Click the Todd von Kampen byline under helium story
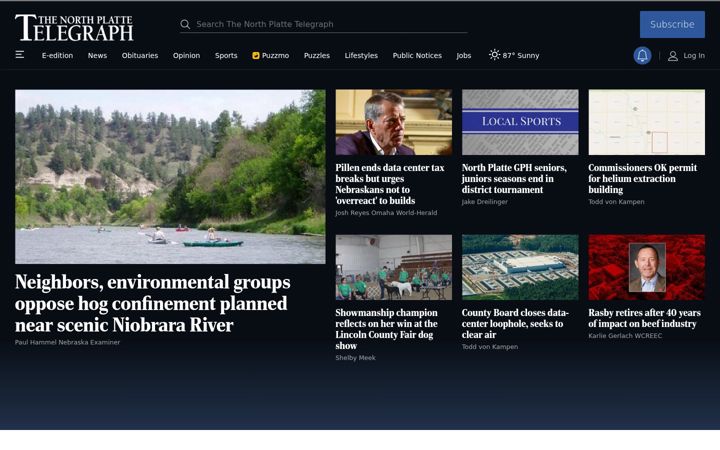 pyautogui.click(x=616, y=202)
